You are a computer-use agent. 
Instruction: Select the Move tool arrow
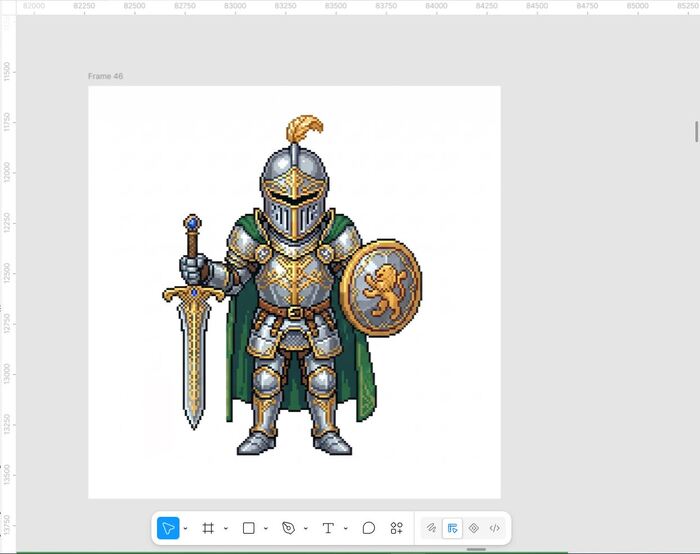point(168,528)
